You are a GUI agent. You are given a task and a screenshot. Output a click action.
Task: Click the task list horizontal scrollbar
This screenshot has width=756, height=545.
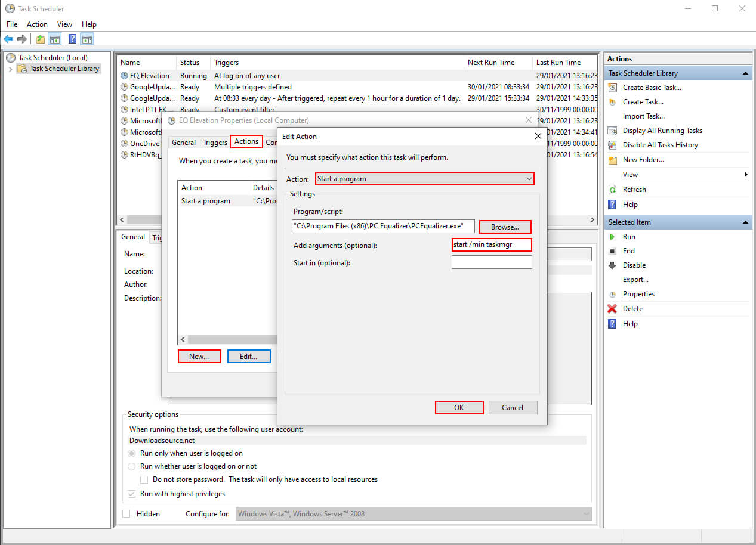(x=357, y=219)
